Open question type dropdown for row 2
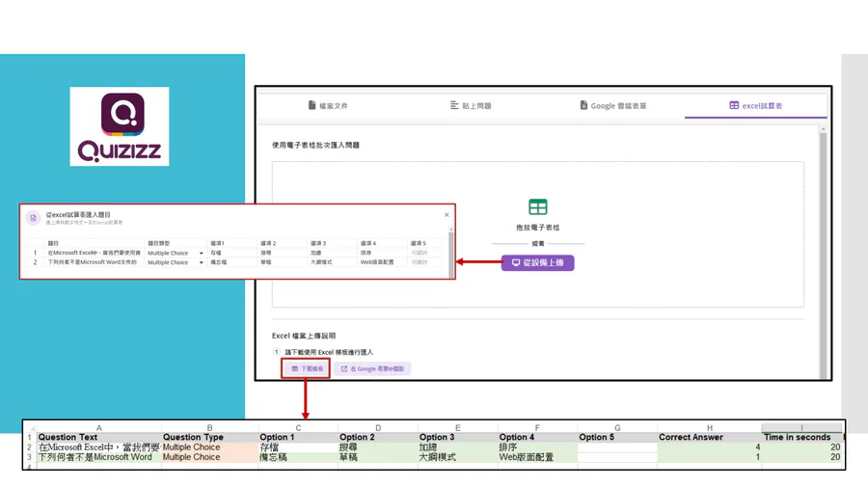868x488 pixels. (x=201, y=262)
